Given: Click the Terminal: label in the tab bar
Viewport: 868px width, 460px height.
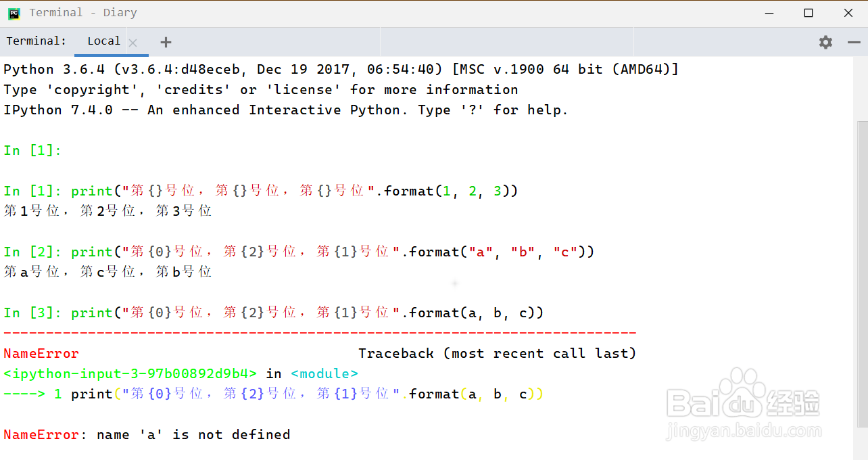Looking at the screenshot, I should (x=37, y=41).
